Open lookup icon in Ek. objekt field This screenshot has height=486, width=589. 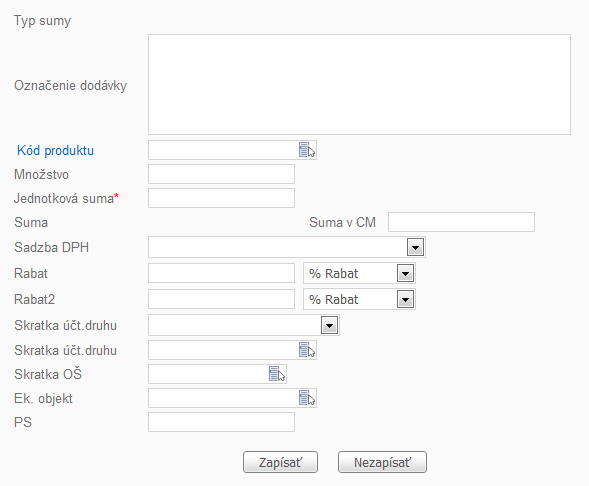[x=307, y=398]
